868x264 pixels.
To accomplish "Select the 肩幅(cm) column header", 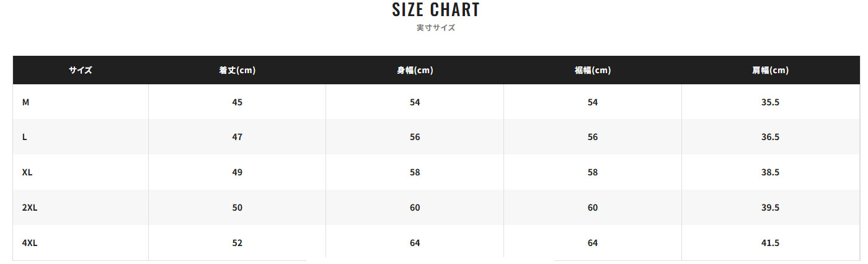I will (770, 70).
